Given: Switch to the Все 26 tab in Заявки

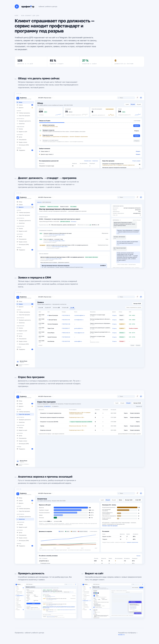Looking at the screenshot, I should [x=72, y=308].
